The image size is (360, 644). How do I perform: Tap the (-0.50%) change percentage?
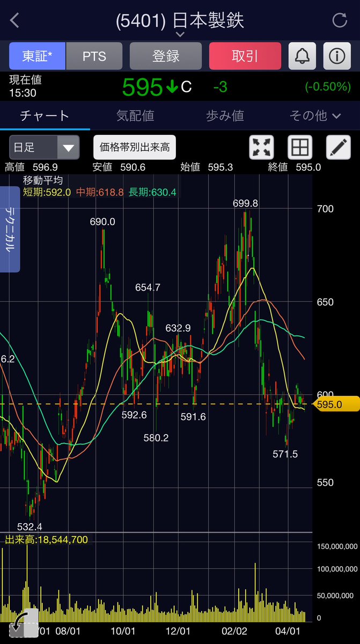point(328,86)
